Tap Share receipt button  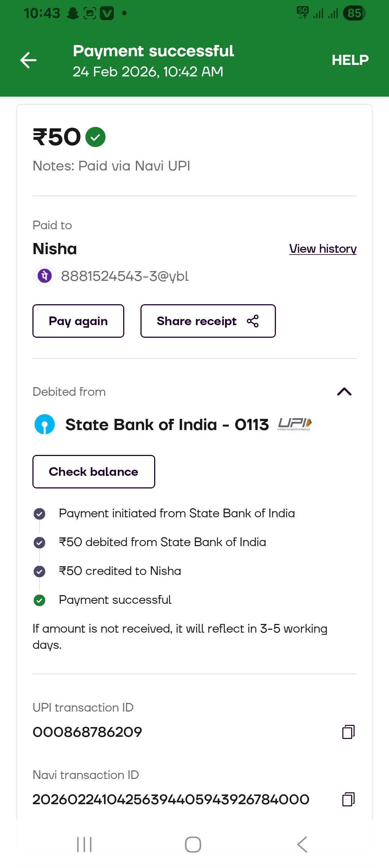click(x=208, y=321)
